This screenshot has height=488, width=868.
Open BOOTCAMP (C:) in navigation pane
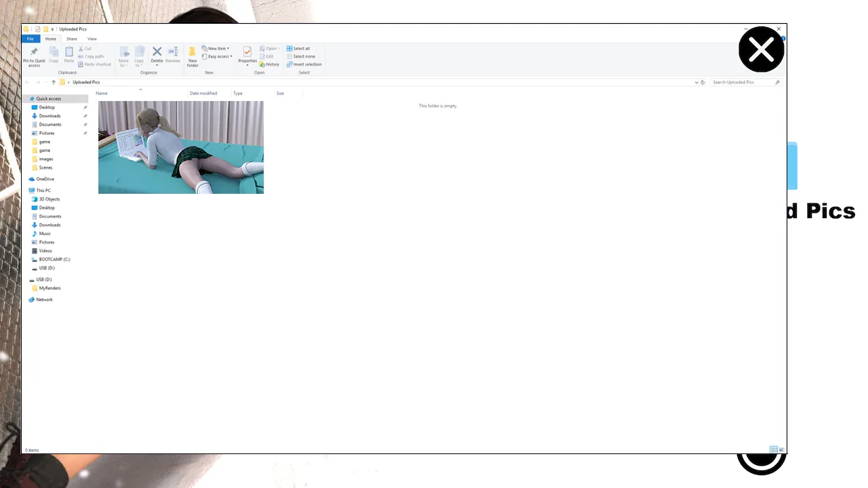click(x=54, y=259)
